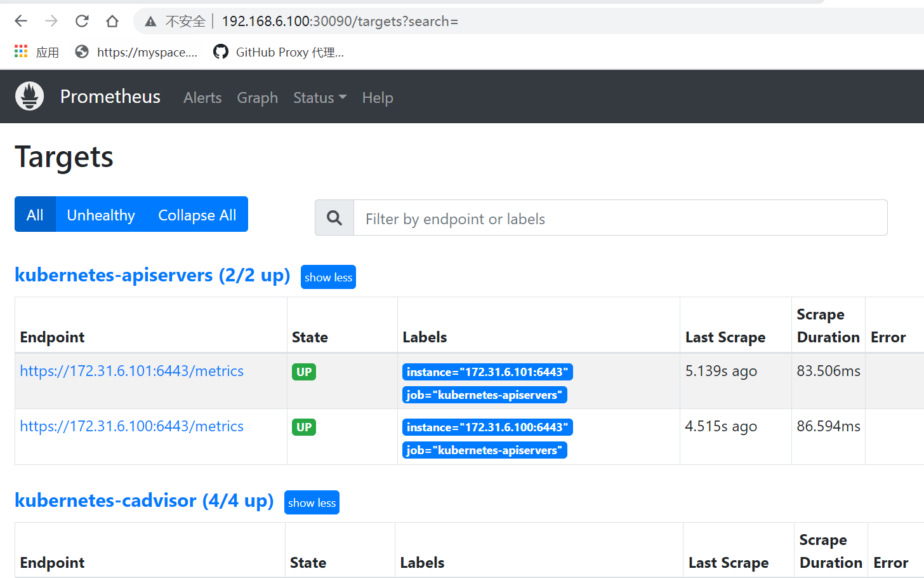
Task: Expand the Status dropdown menu
Action: pyautogui.click(x=320, y=98)
